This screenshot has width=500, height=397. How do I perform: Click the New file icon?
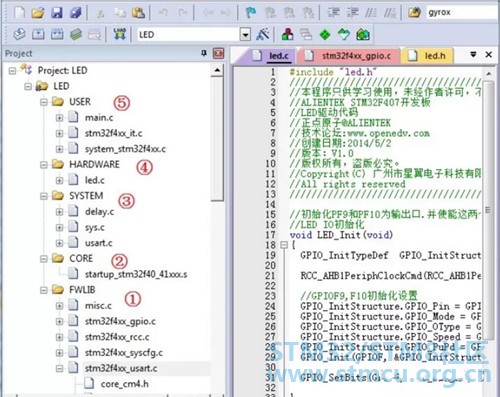pos(19,13)
